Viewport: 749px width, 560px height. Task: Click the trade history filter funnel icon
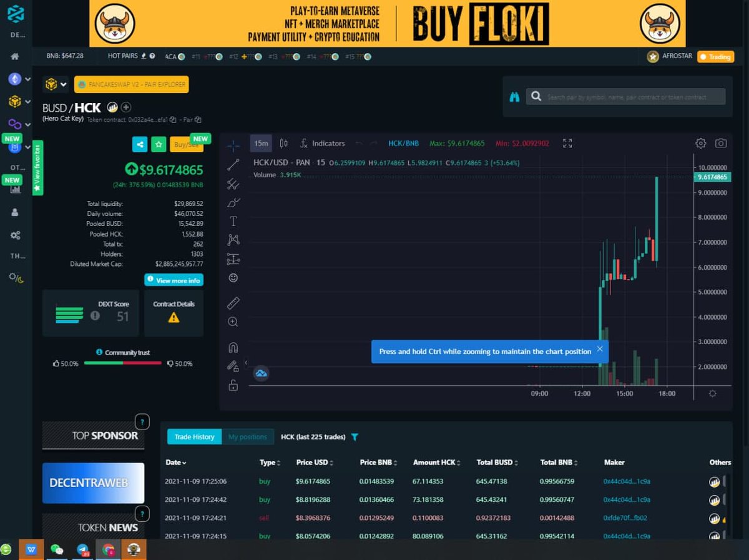pyautogui.click(x=355, y=437)
